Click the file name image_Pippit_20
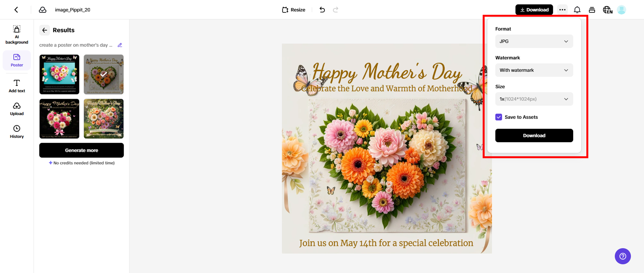This screenshot has width=644, height=273. tap(72, 10)
